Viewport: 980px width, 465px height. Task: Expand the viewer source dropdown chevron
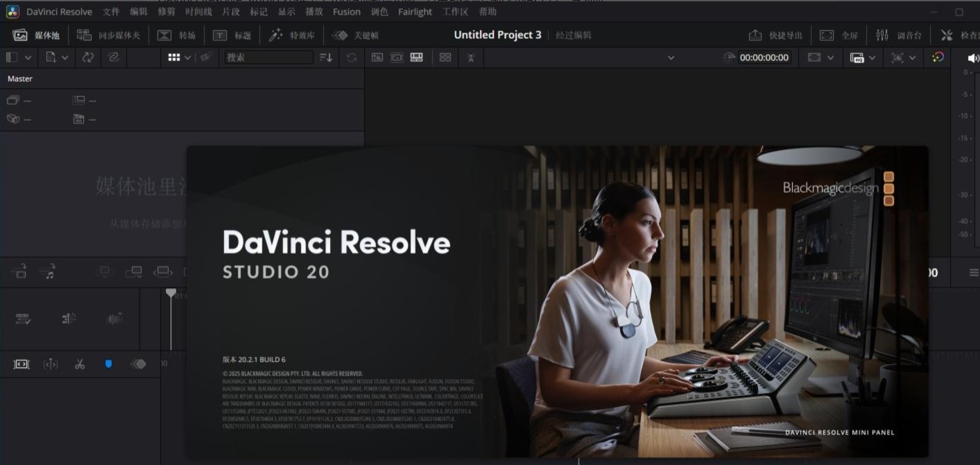[670, 58]
